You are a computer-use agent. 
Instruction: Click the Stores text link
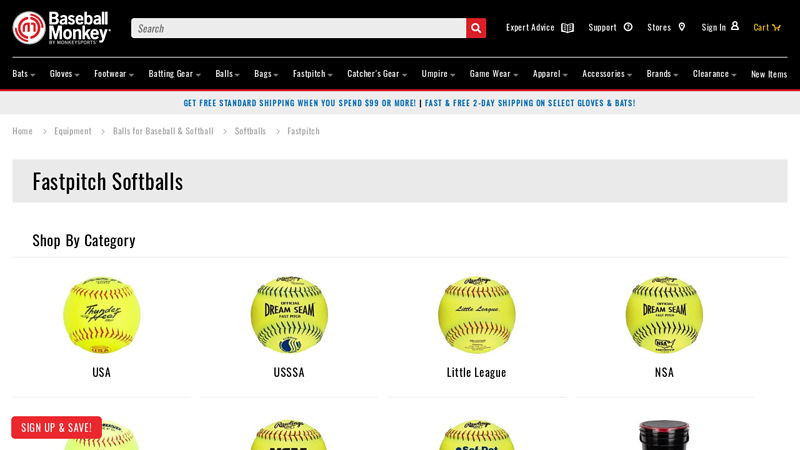(659, 28)
